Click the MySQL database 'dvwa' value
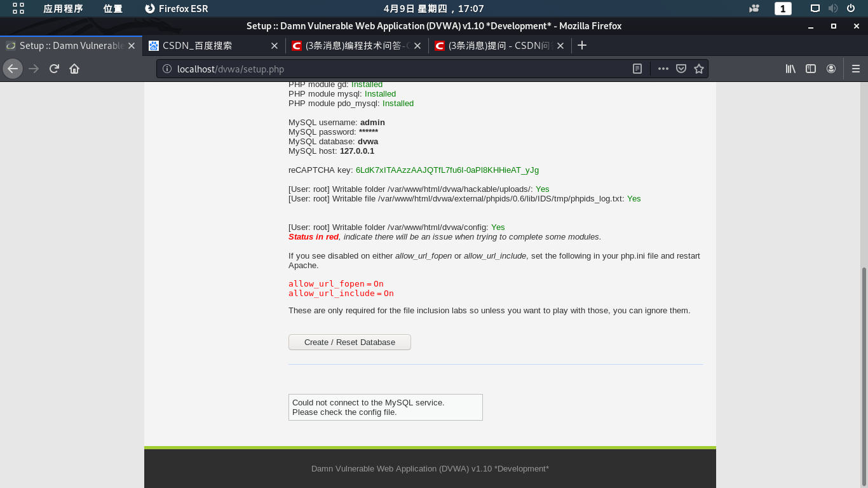This screenshot has height=488, width=868. tap(368, 141)
